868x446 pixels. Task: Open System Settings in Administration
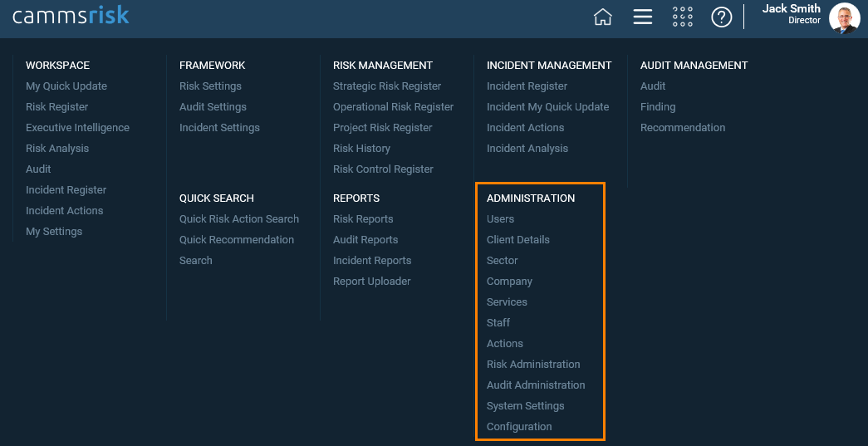[525, 405]
